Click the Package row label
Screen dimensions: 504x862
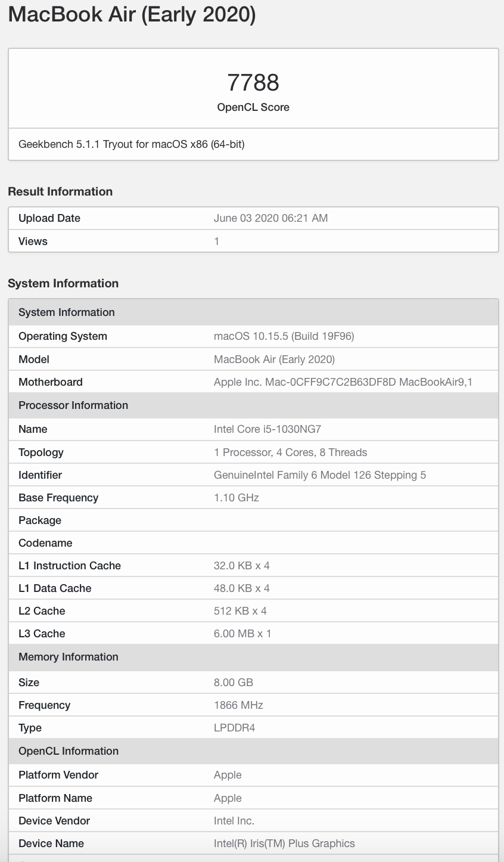[40, 520]
